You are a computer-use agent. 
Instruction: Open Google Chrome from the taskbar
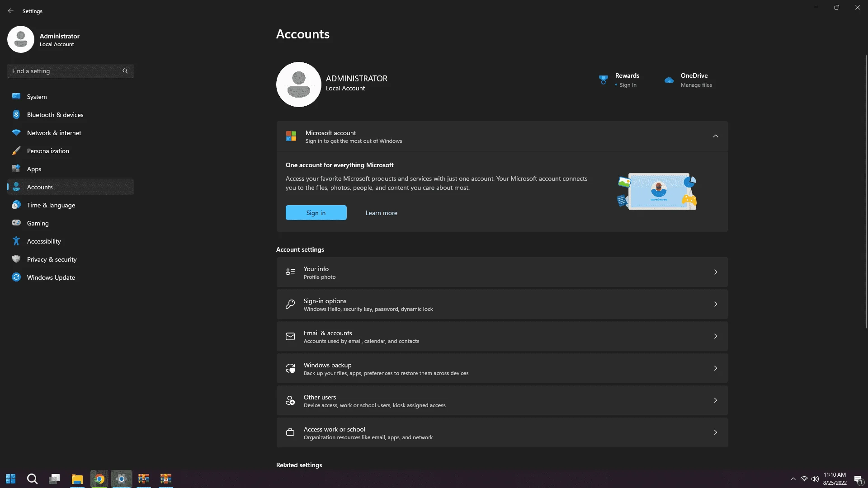99,479
